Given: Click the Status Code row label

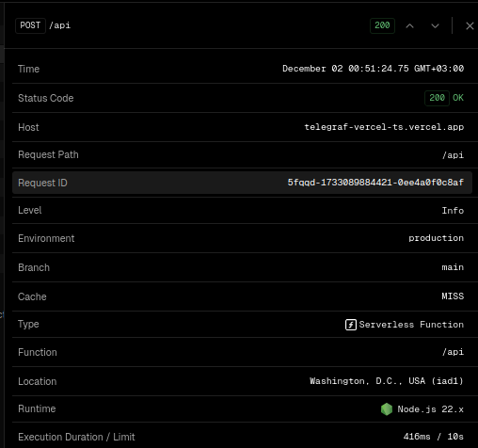Looking at the screenshot, I should [46, 98].
